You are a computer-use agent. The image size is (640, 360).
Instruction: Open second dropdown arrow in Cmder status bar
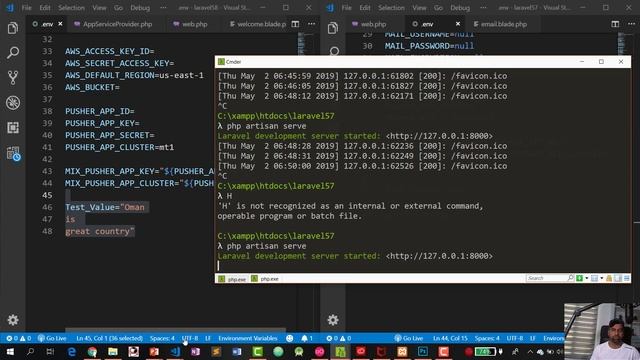point(602,278)
